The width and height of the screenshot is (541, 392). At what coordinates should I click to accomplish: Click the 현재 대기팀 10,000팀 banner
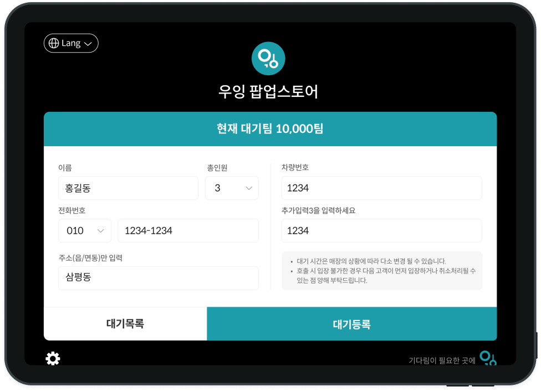(x=270, y=129)
